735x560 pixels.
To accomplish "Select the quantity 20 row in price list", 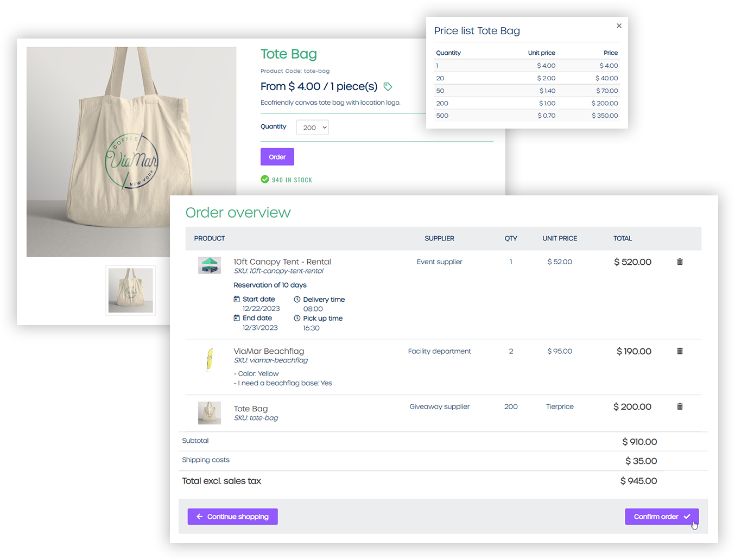I will point(527,78).
